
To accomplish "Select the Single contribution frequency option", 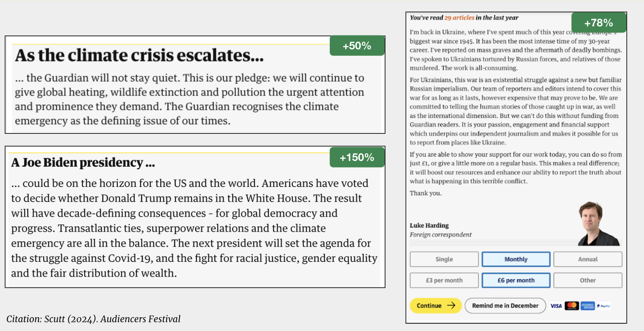I will click(x=444, y=259).
